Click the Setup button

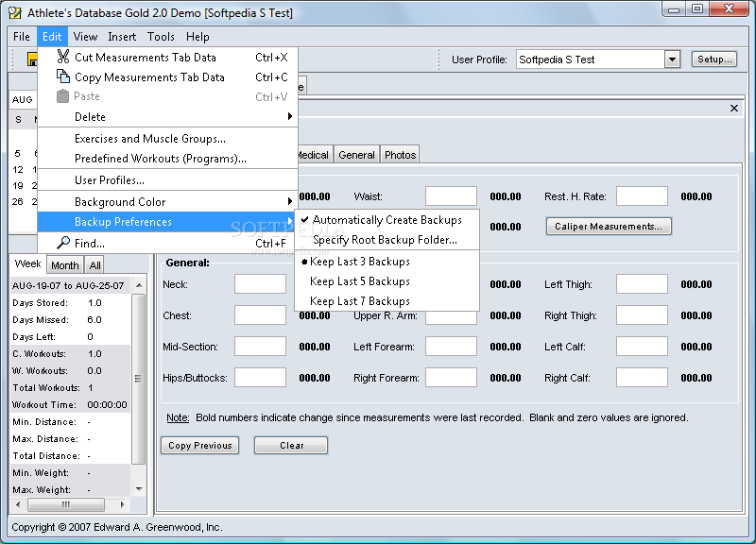(714, 59)
